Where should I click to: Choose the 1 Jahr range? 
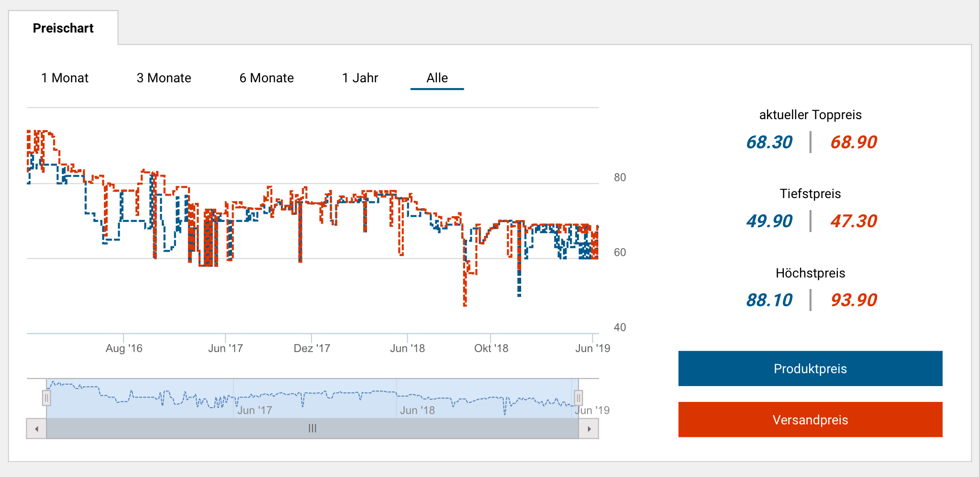(x=360, y=78)
